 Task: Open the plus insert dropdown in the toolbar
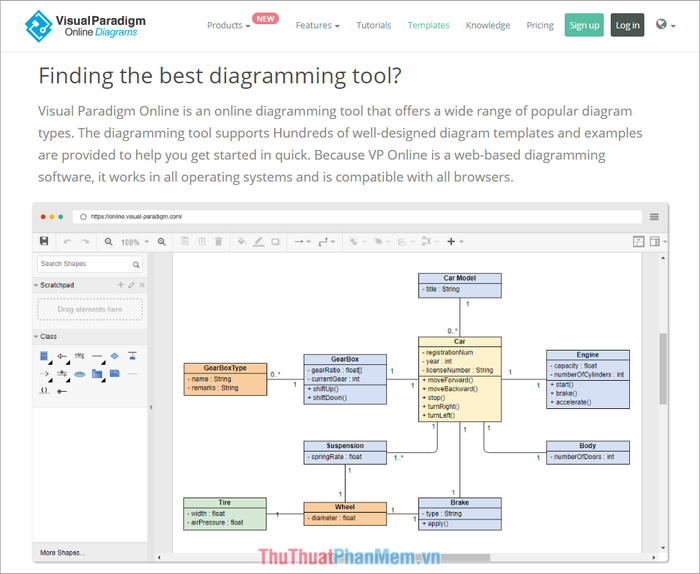tap(455, 241)
